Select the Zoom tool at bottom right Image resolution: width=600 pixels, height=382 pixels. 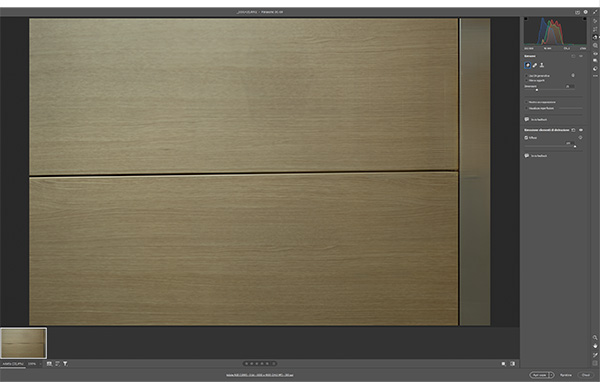point(595,338)
